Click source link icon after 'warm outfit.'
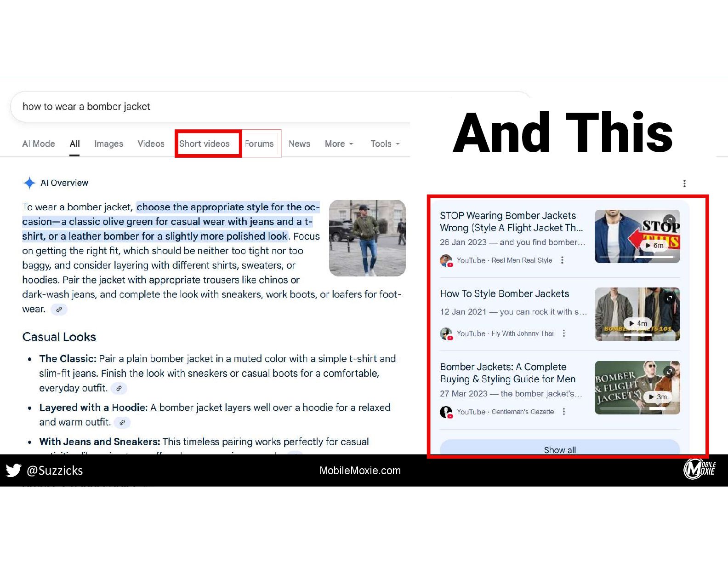 [122, 422]
